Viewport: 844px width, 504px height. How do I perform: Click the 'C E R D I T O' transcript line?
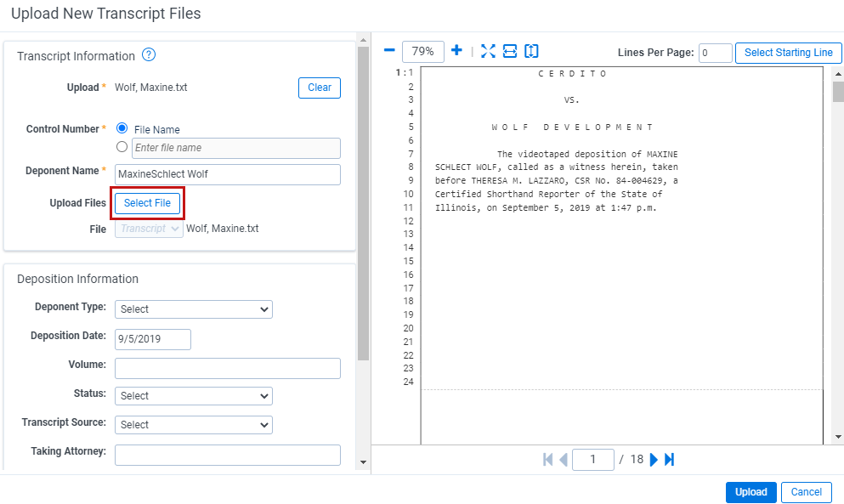(x=572, y=74)
